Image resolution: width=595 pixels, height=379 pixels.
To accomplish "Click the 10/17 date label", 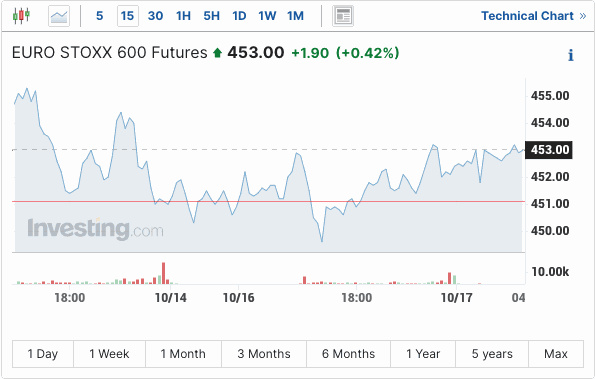I will [456, 298].
